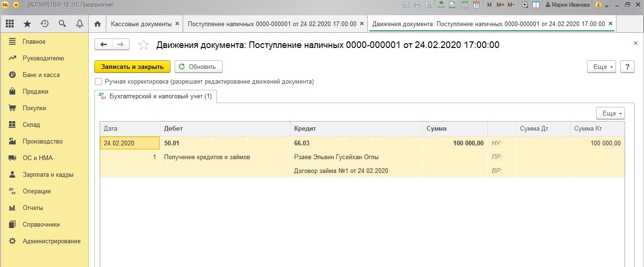Open the 1C main menu dropdown
Screen dimensions: 644x267
(x=16, y=5)
